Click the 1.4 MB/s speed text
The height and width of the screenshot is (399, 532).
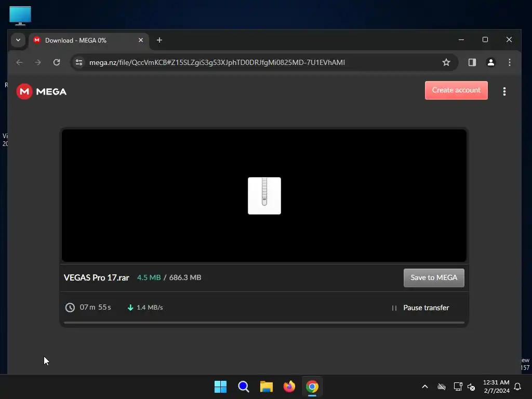150,308
